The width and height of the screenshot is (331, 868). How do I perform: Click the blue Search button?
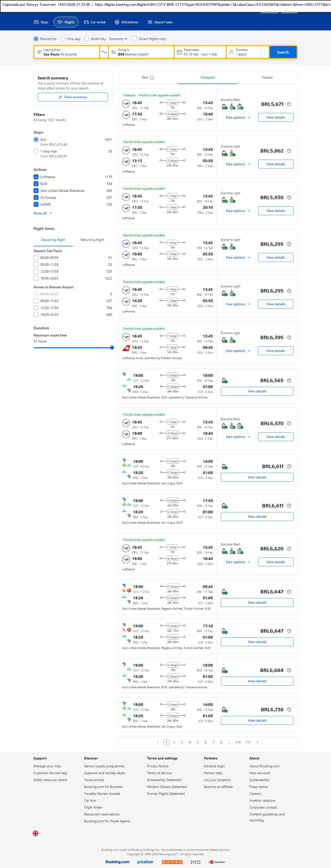pyautogui.click(x=283, y=52)
